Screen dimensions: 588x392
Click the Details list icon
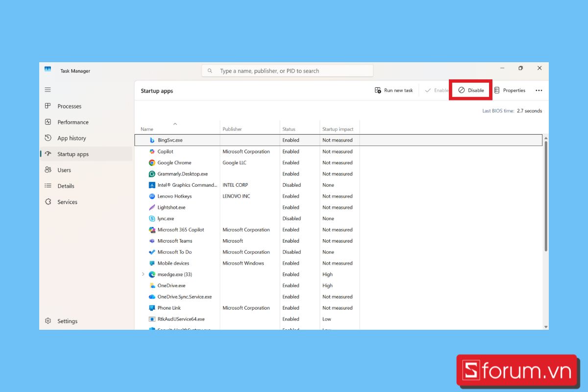coord(48,186)
